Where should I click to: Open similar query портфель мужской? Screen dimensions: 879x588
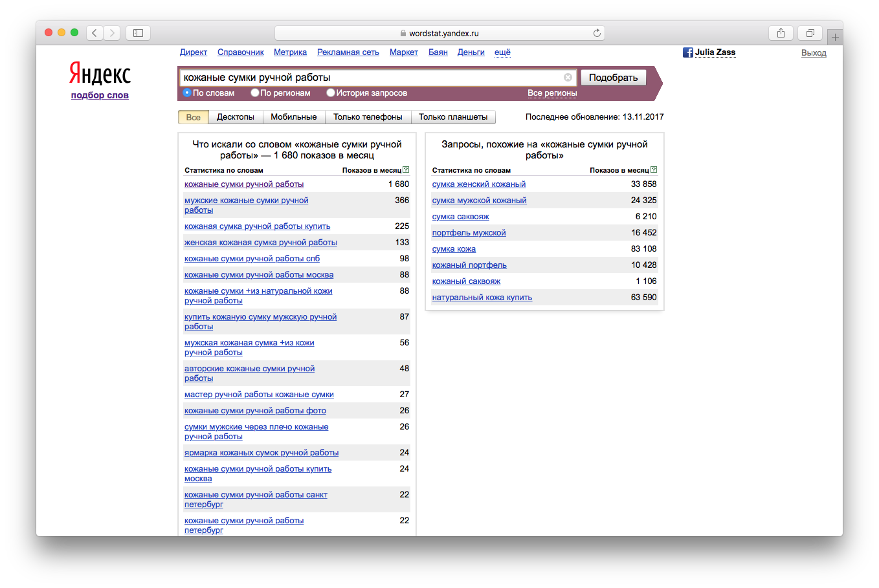[469, 233]
